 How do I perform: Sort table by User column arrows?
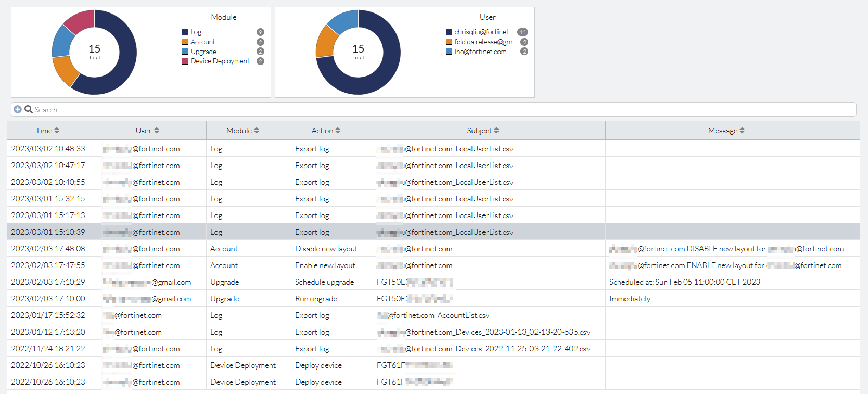[x=157, y=131]
